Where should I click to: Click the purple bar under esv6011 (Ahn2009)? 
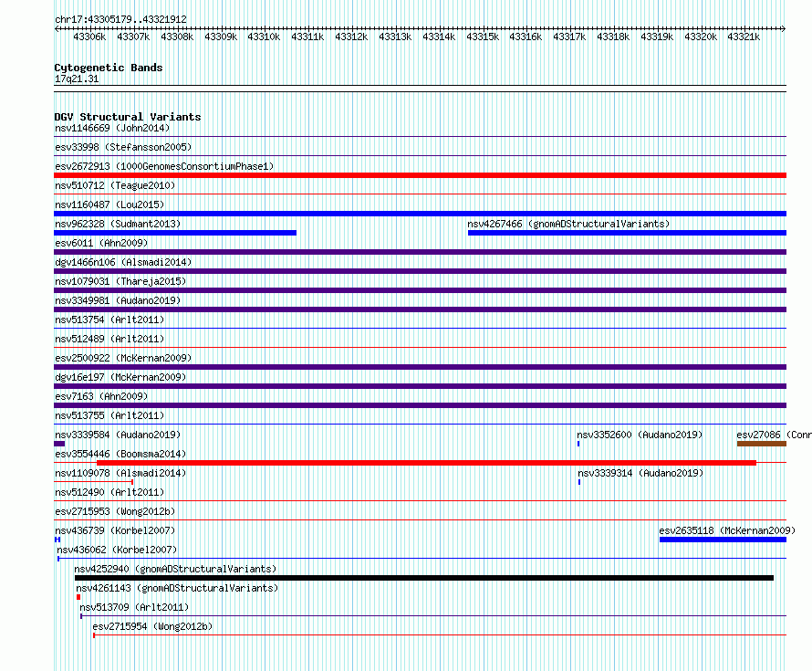click(420, 252)
